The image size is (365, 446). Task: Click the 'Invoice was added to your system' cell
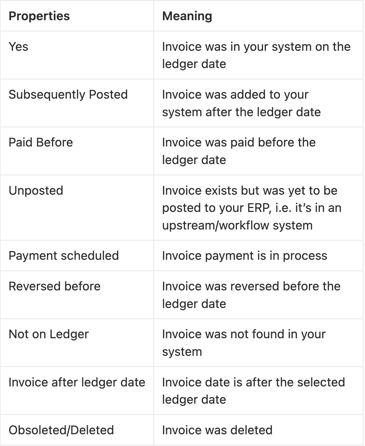coord(258,103)
